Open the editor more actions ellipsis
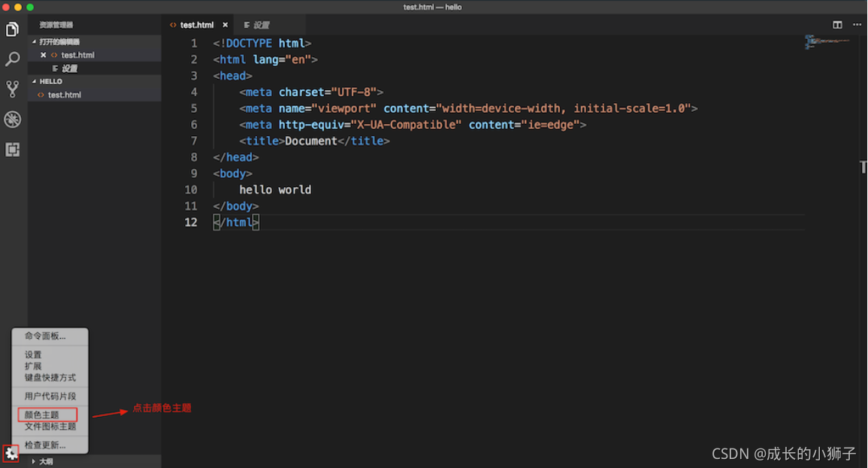The image size is (868, 468). pyautogui.click(x=857, y=25)
